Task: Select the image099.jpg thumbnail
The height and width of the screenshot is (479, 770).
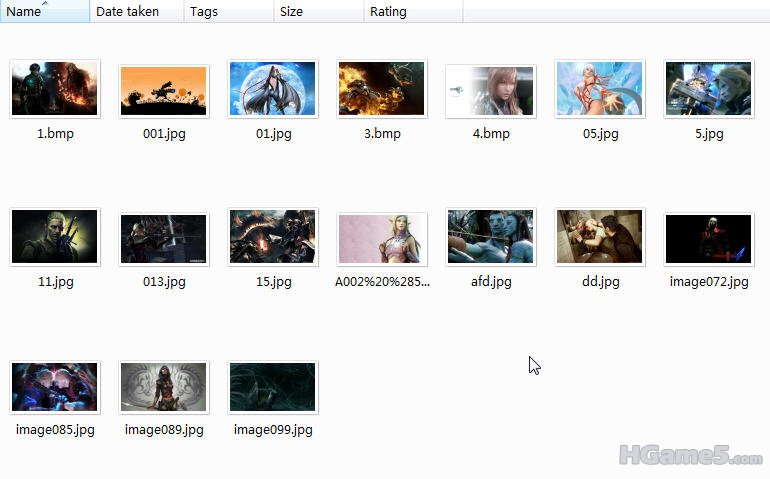Action: (273, 387)
